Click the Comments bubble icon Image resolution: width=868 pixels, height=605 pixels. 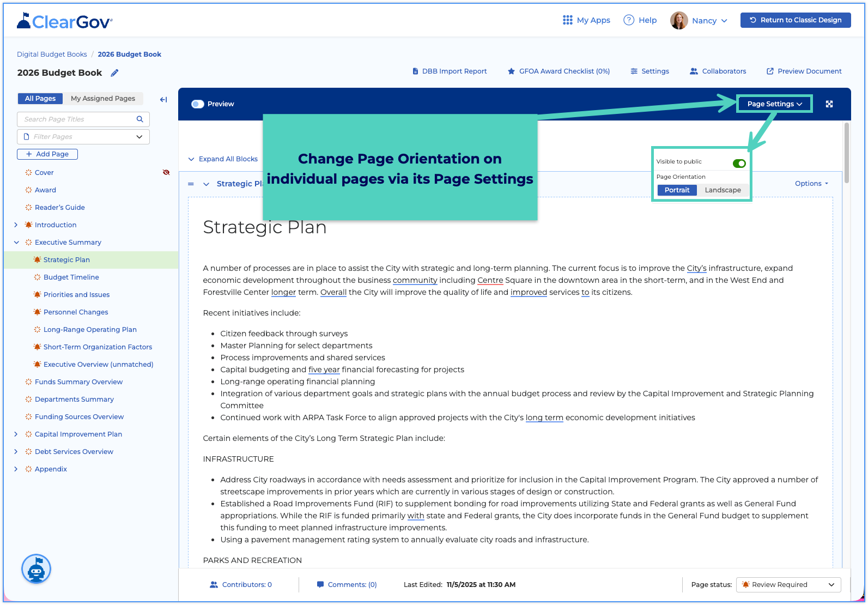coord(320,584)
